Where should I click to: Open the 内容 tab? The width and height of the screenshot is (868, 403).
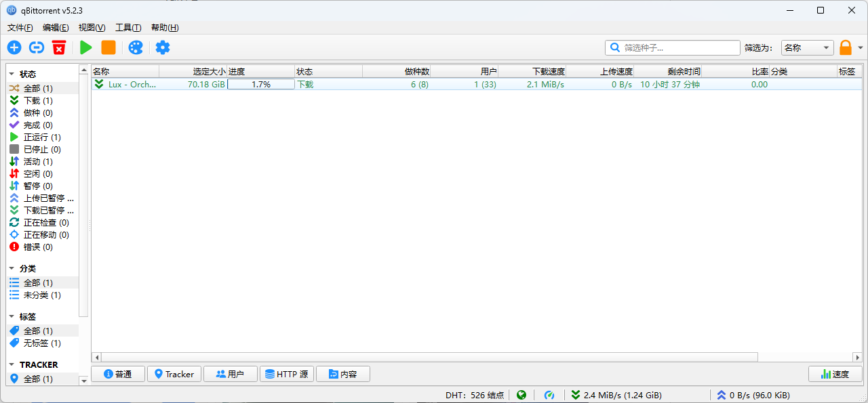tap(343, 374)
